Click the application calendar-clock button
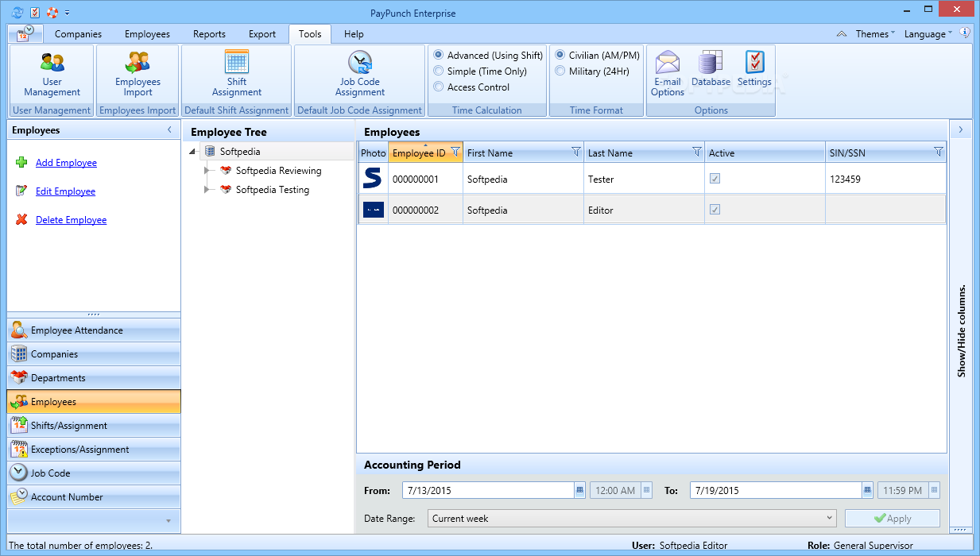The height and width of the screenshot is (556, 980). 25,34
